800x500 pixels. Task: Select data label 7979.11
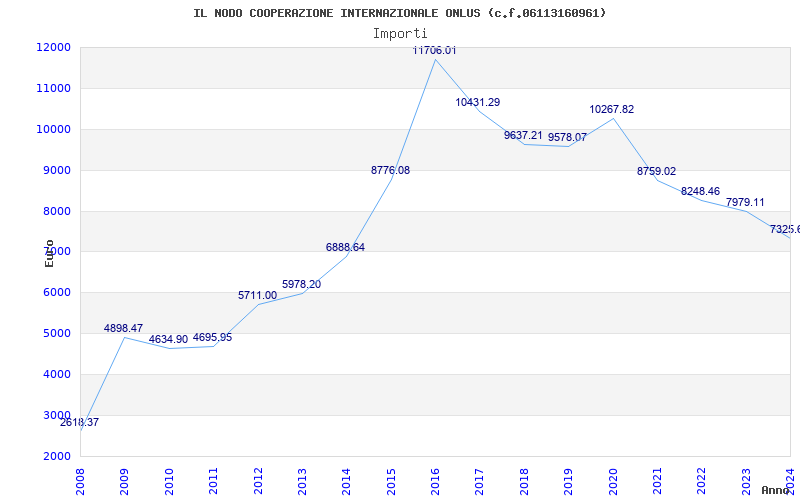[745, 203]
